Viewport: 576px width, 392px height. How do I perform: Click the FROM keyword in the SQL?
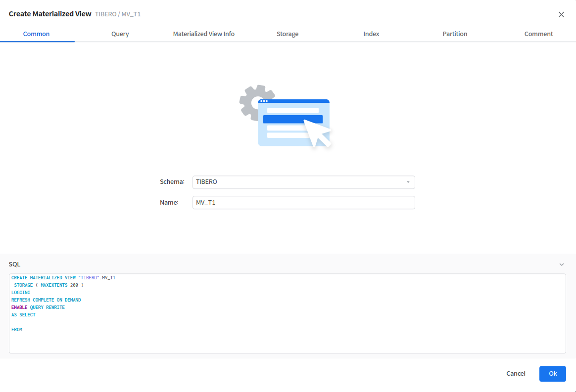click(17, 330)
